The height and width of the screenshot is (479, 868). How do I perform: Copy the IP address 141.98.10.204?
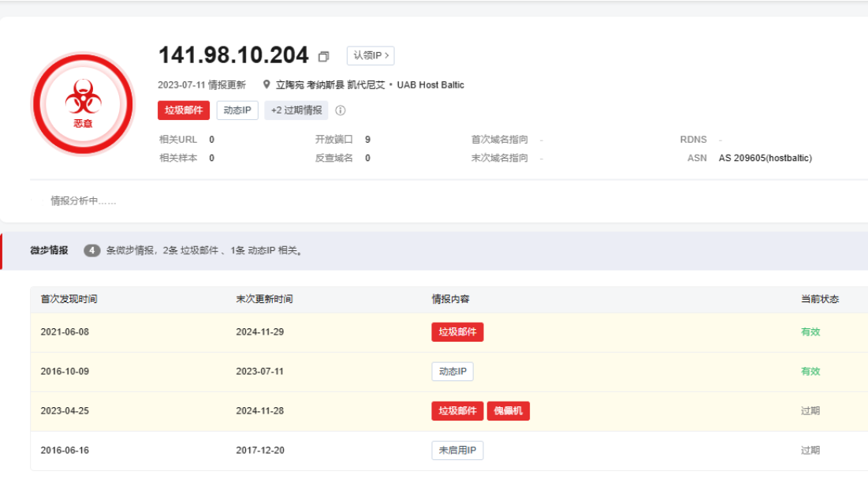pyautogui.click(x=323, y=57)
